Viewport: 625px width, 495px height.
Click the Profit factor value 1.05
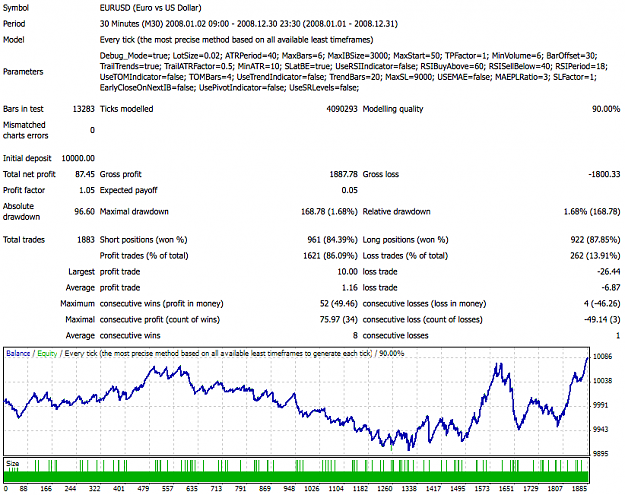pyautogui.click(x=86, y=191)
